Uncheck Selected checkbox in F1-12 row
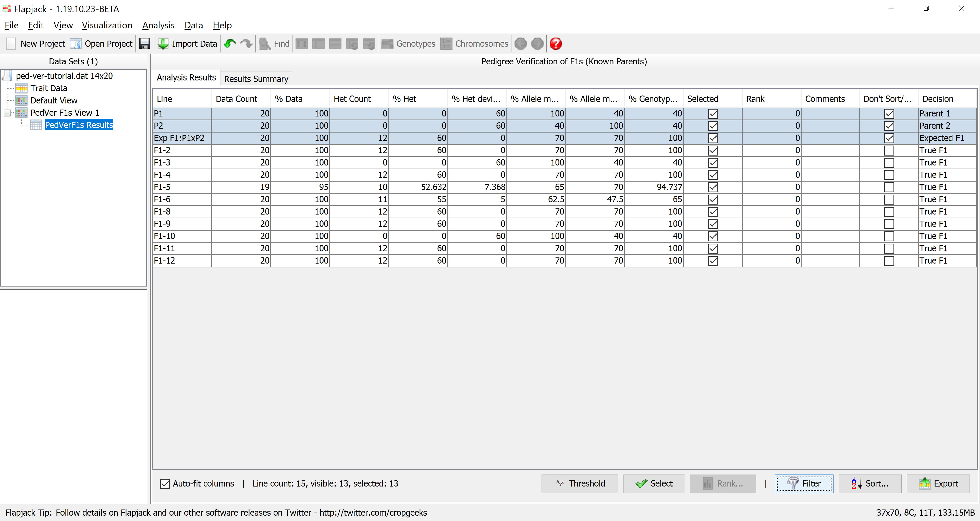This screenshot has width=980, height=521. [713, 260]
